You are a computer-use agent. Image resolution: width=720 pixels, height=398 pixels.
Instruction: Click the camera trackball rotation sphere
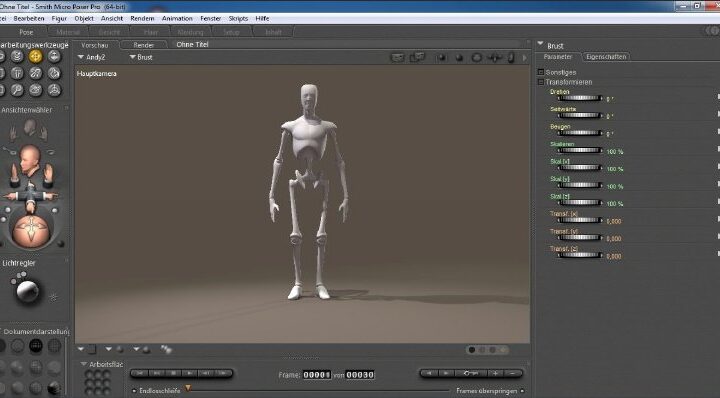(x=31, y=231)
